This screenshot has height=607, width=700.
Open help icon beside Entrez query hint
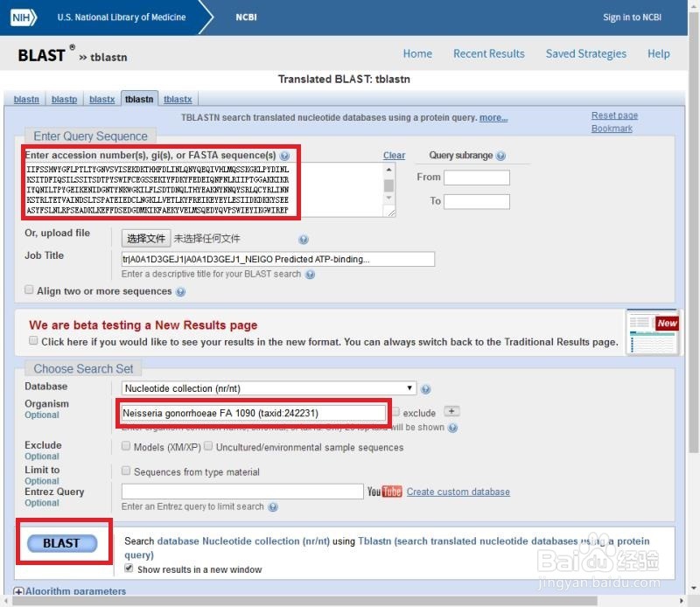pos(273,507)
